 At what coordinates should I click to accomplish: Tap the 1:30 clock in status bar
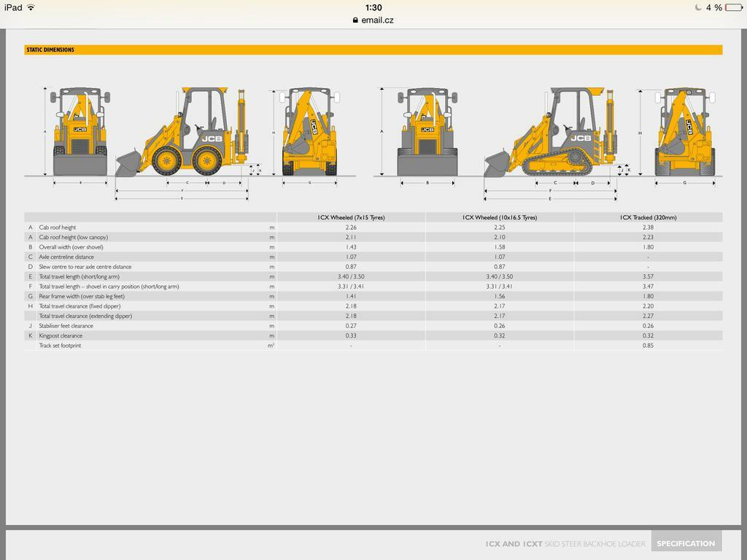[373, 7]
